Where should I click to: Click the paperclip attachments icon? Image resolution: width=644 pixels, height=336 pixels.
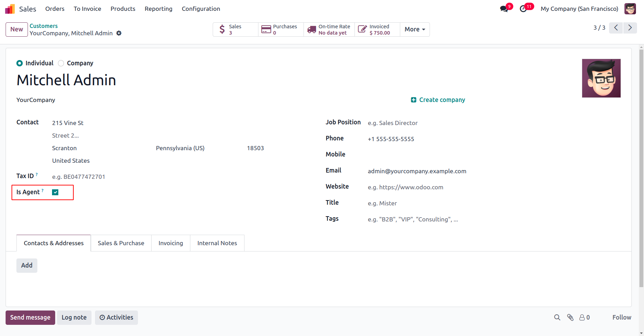(570, 317)
